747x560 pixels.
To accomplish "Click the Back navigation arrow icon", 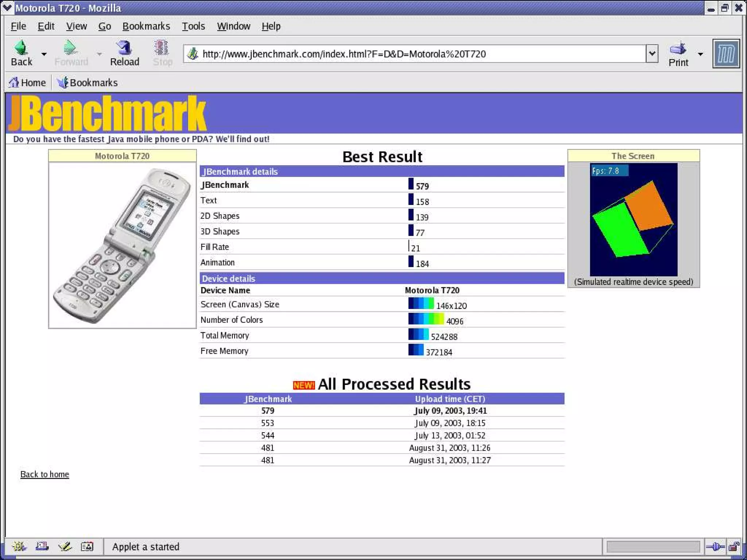I will coord(21,48).
